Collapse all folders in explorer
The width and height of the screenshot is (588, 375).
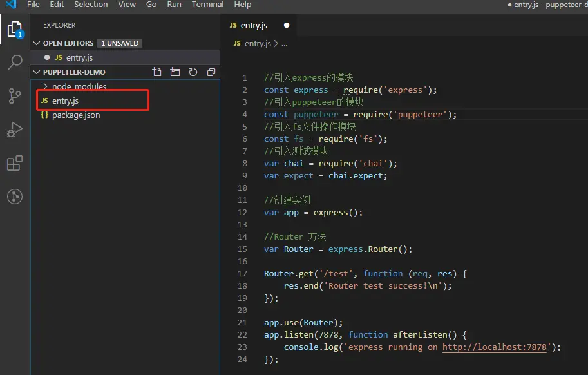pos(211,72)
